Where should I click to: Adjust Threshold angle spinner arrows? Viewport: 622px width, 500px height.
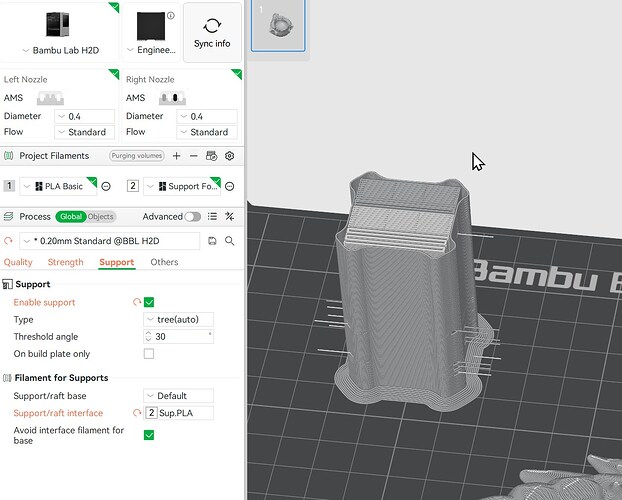148,337
